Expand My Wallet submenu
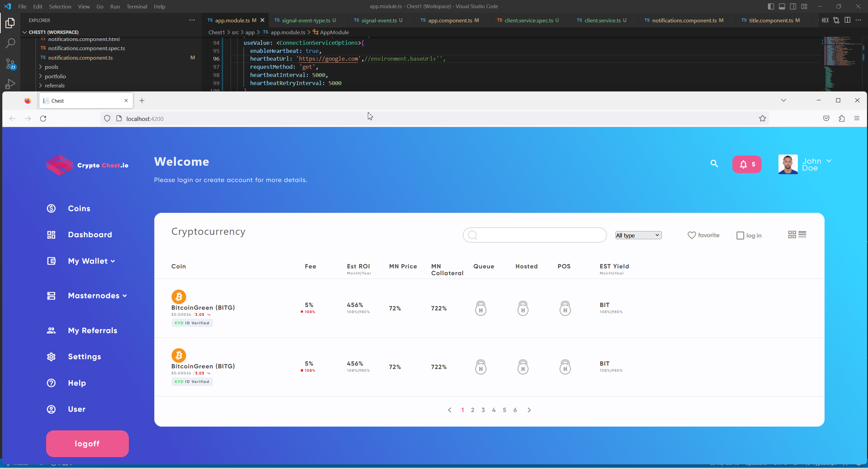This screenshot has width=868, height=469. (92, 261)
